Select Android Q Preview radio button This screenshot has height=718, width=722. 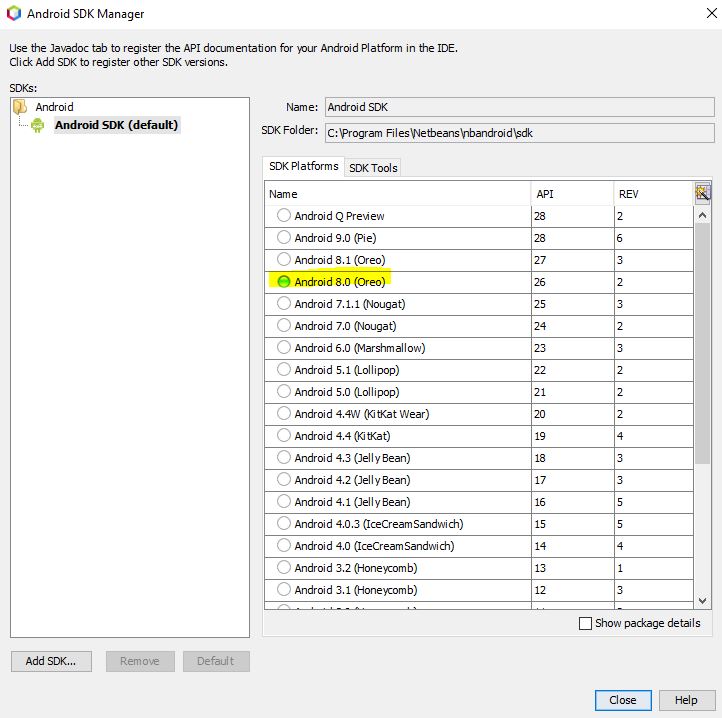(284, 215)
